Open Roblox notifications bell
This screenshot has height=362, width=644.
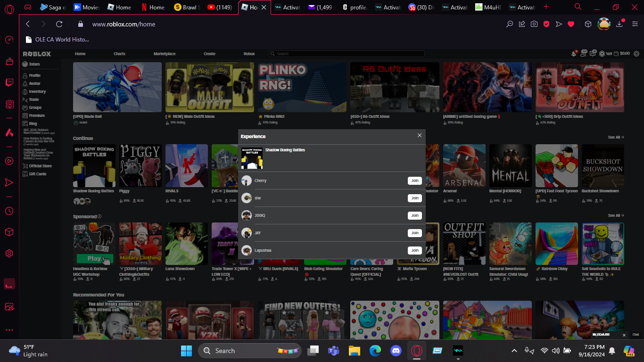click(574, 54)
